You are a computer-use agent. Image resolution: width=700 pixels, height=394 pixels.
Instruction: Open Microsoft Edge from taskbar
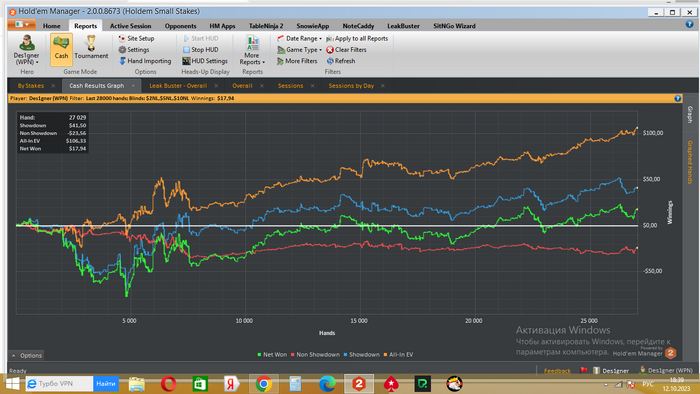pyautogui.click(x=327, y=384)
